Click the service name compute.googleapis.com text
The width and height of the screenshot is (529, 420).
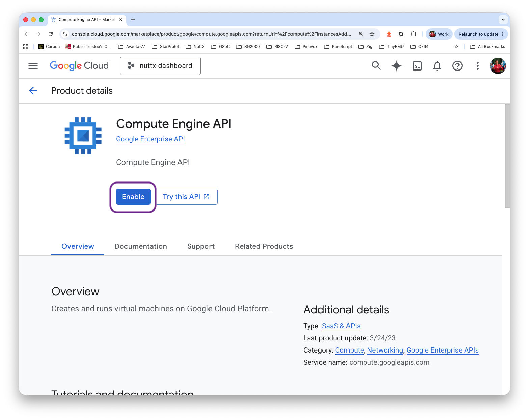[389, 362]
